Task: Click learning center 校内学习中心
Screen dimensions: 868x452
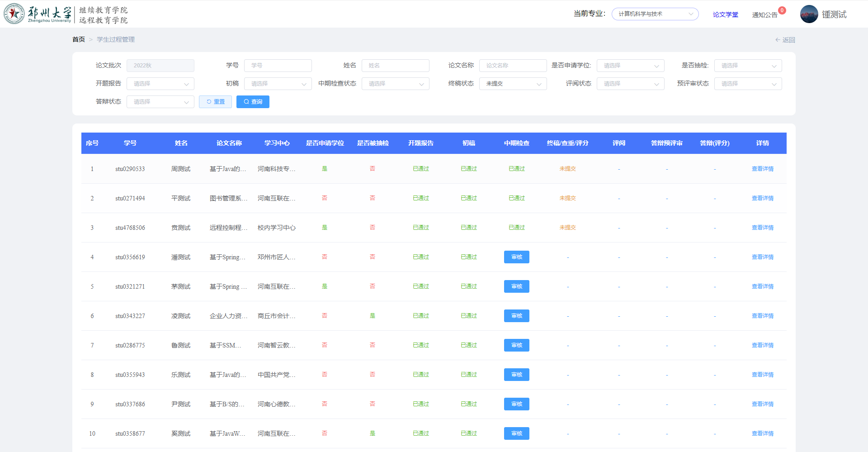Action: click(277, 228)
